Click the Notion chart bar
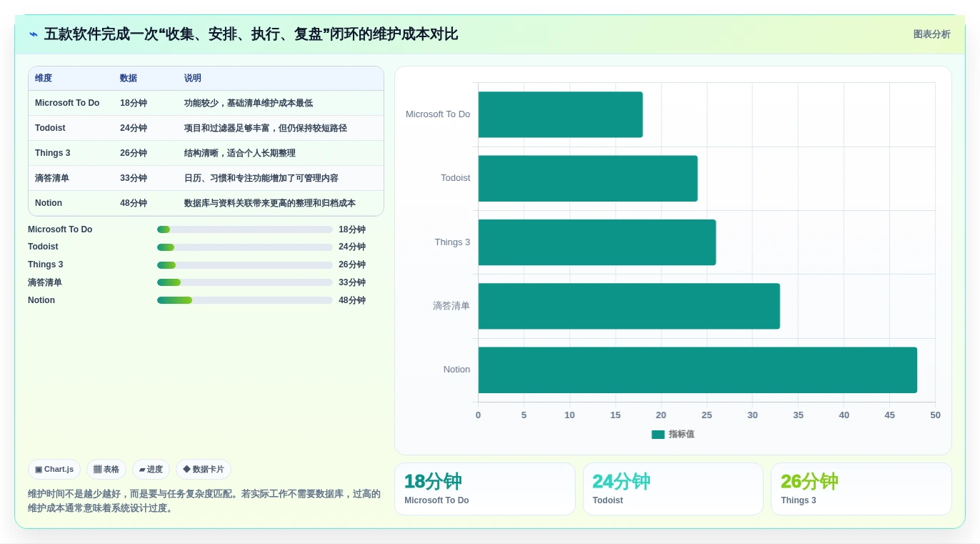 pos(697,370)
